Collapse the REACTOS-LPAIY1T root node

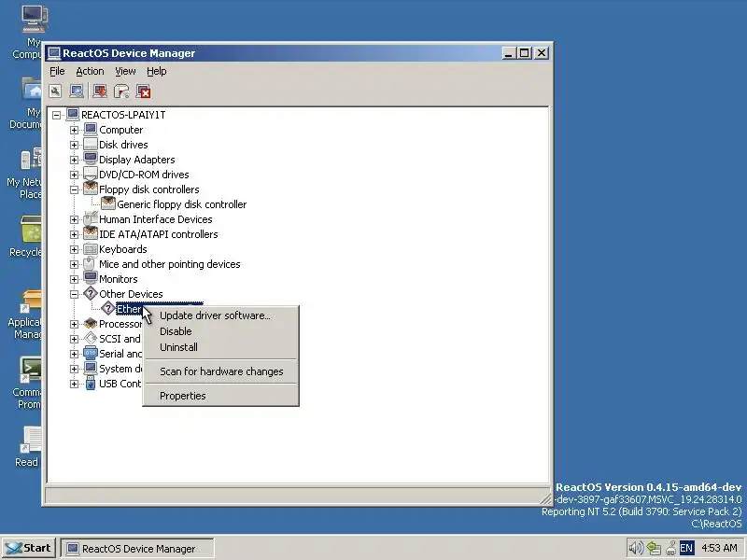click(57, 115)
